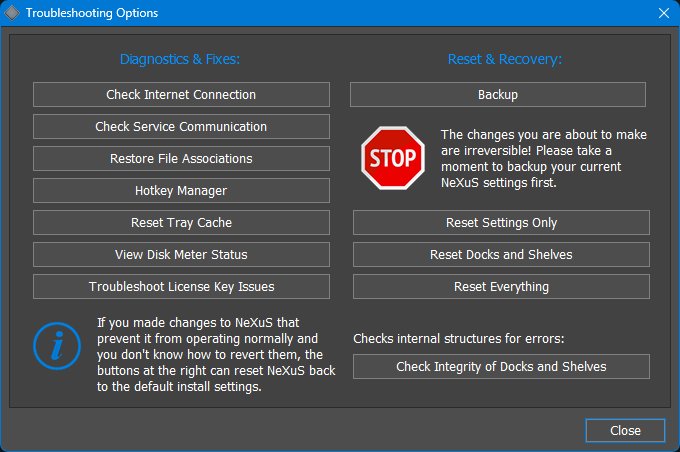
Task: Click the blue information icon
Action: tap(57, 346)
